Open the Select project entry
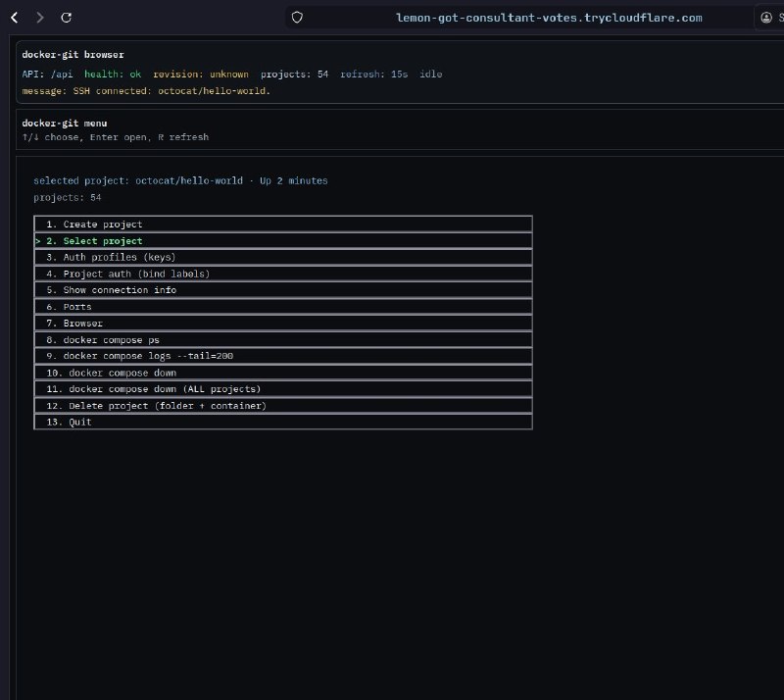 click(283, 240)
